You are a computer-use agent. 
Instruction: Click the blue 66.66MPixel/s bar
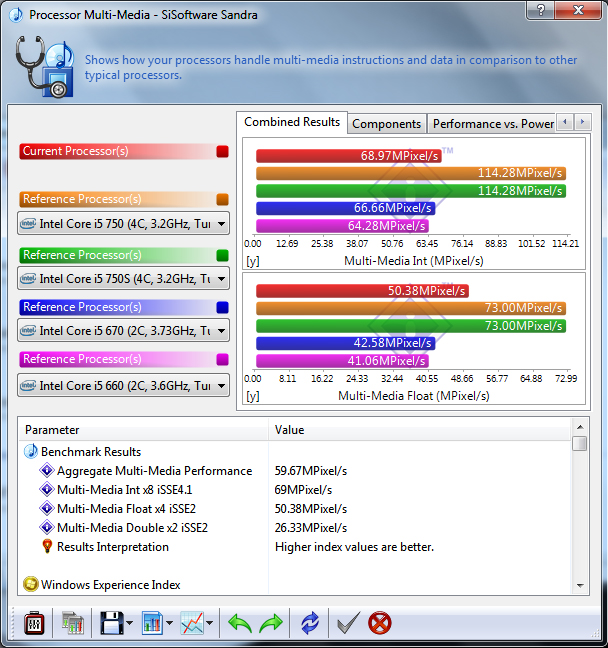point(346,208)
